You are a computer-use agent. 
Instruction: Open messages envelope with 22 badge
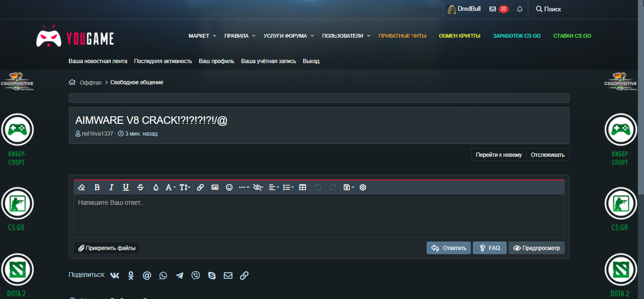tap(499, 9)
